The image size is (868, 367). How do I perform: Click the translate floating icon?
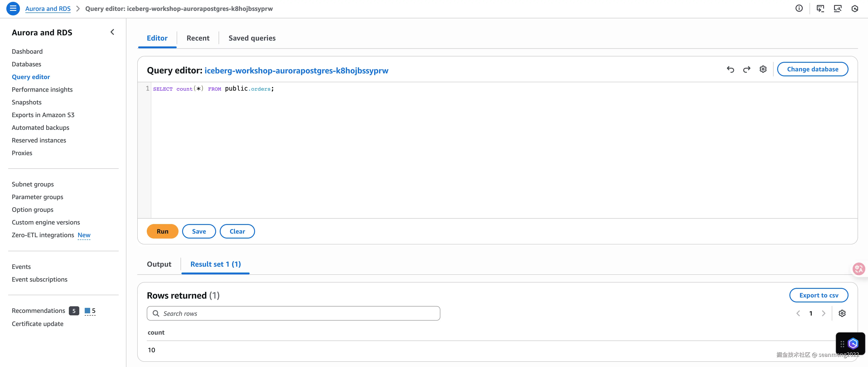point(858,269)
